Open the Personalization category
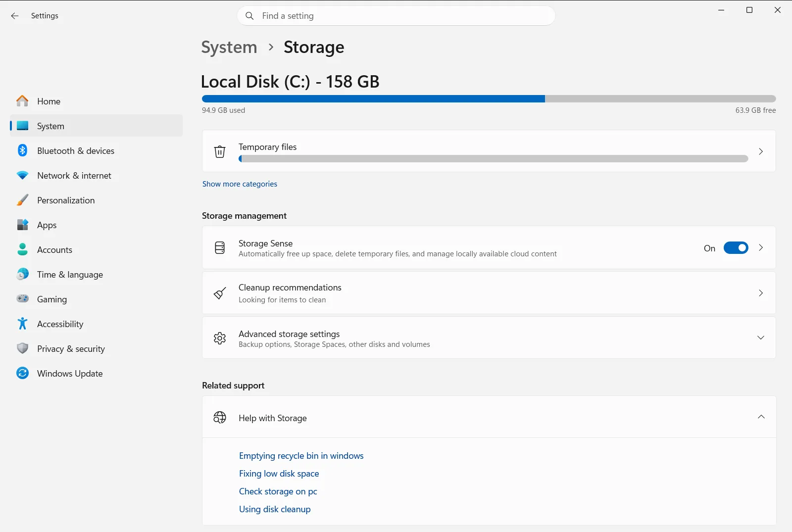This screenshot has height=532, width=792. 97,200
